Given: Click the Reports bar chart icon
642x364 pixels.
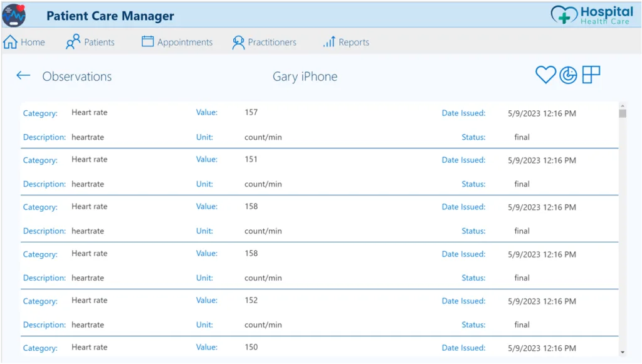Looking at the screenshot, I should 329,42.
